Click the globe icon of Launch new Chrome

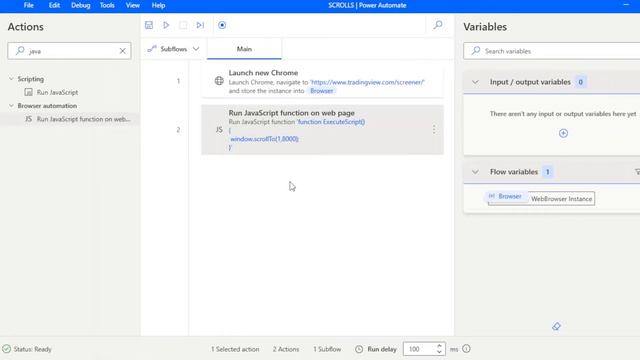(x=219, y=81)
